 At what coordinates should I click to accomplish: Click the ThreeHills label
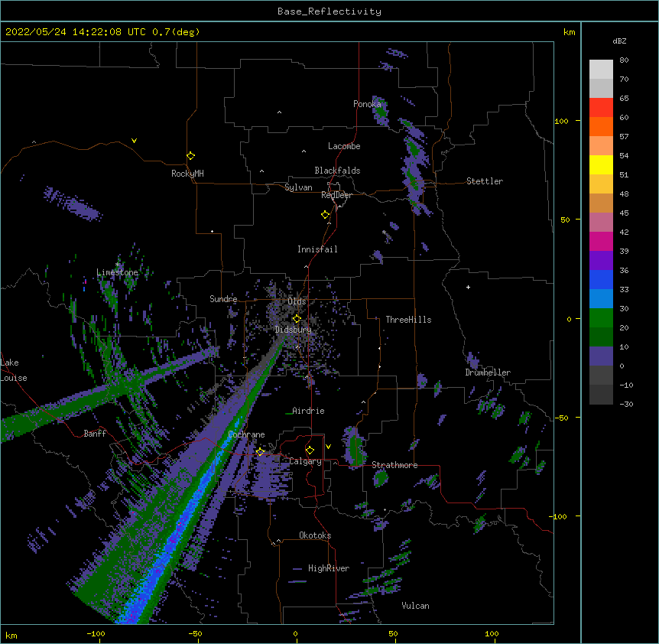[x=408, y=320]
